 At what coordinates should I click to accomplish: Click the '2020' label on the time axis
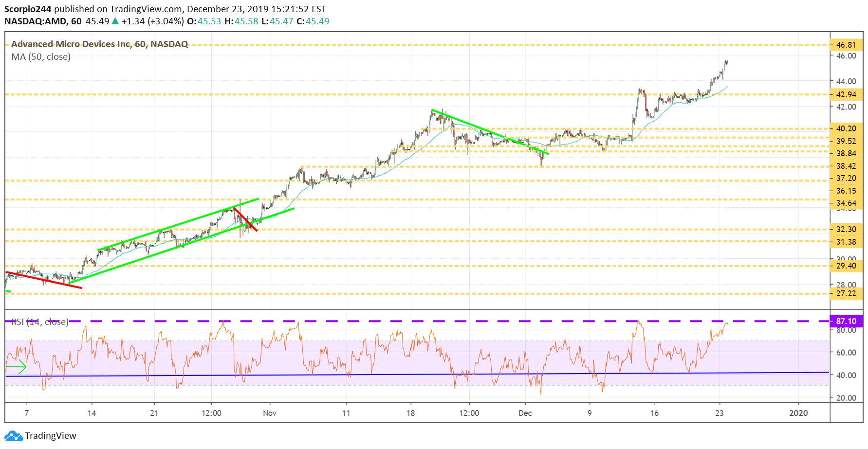(x=798, y=413)
